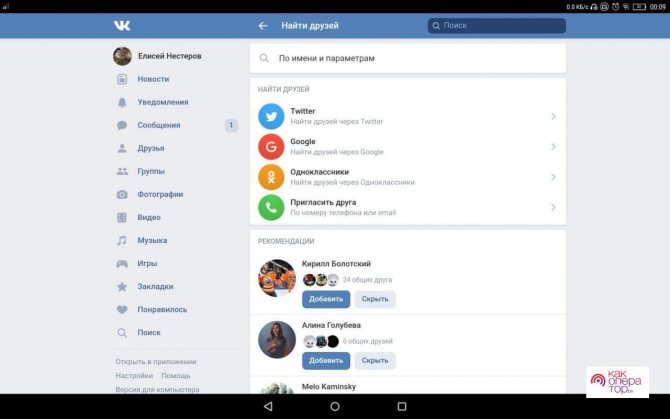670x419 pixels.
Task: Switch to Версия для компьютера
Action: pos(157,390)
